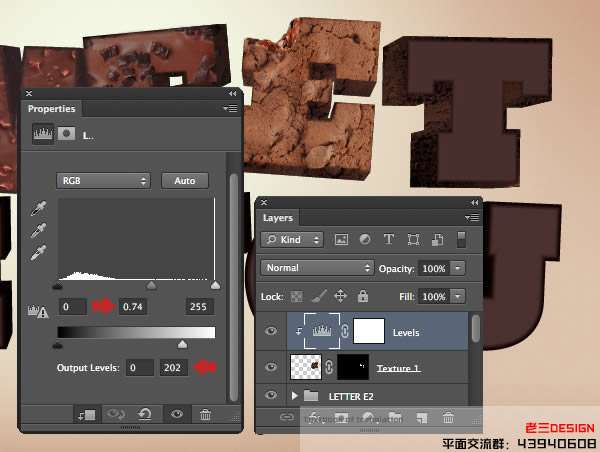Click the Fill 100% field
Image resolution: width=600 pixels, height=452 pixels.
click(x=434, y=296)
